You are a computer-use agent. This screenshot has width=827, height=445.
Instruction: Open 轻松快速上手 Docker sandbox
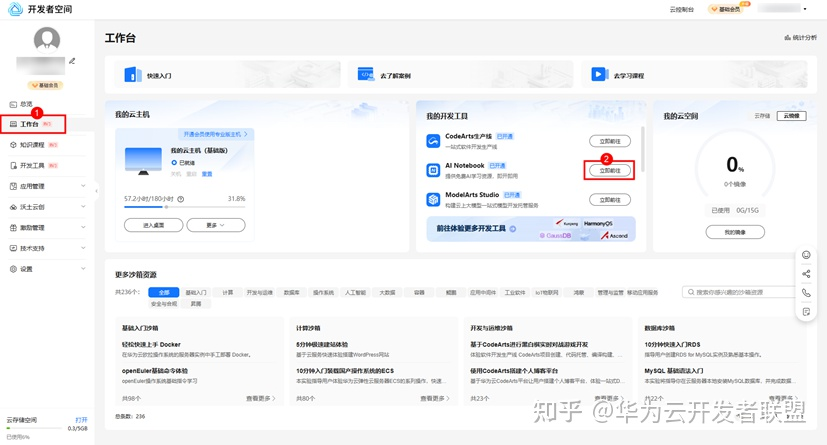151,344
